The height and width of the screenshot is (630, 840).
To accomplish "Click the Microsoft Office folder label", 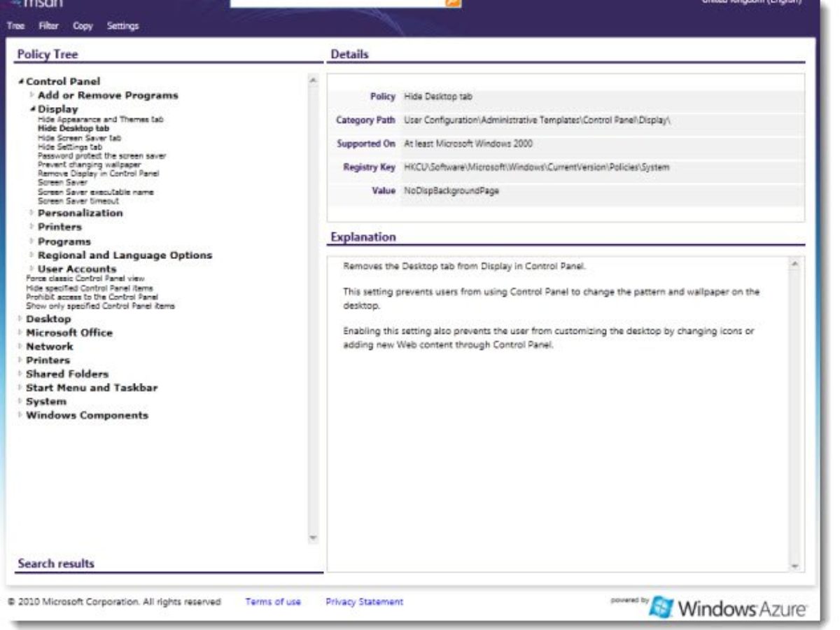I will (x=69, y=332).
